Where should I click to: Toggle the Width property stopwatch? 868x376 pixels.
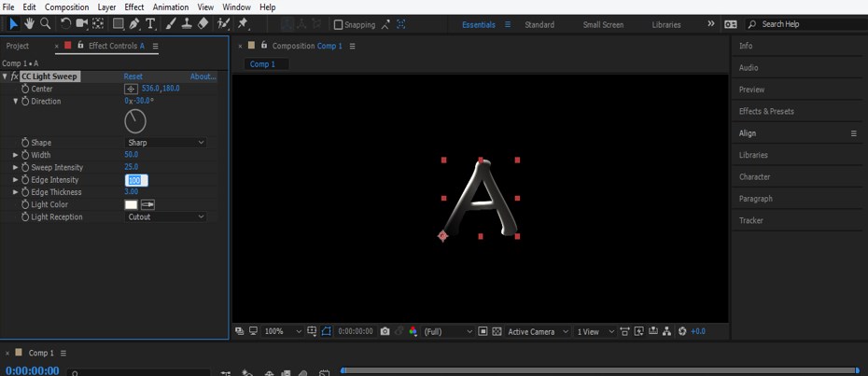click(x=25, y=155)
